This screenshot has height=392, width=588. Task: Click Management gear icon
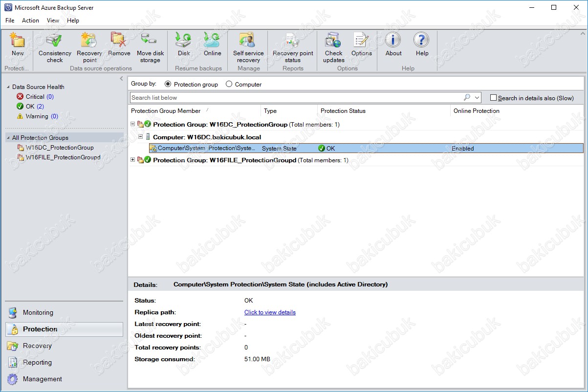tap(13, 379)
